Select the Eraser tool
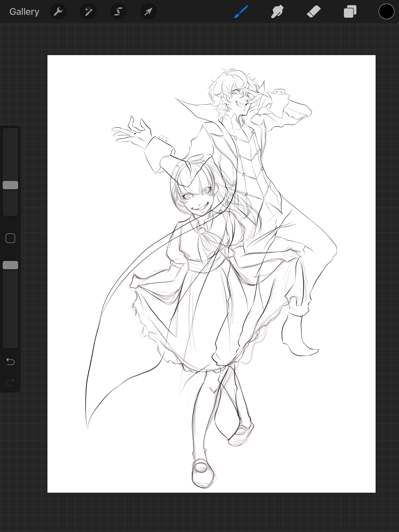 (314, 12)
